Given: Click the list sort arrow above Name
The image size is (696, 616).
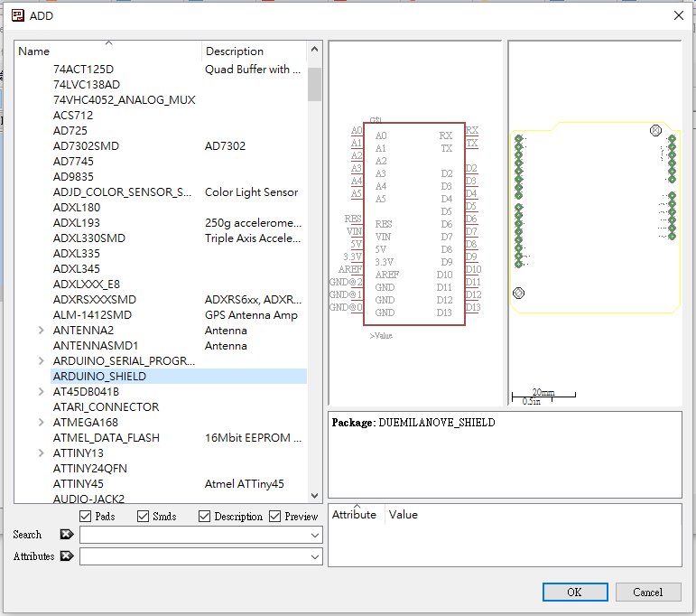Looking at the screenshot, I should click(x=108, y=43).
